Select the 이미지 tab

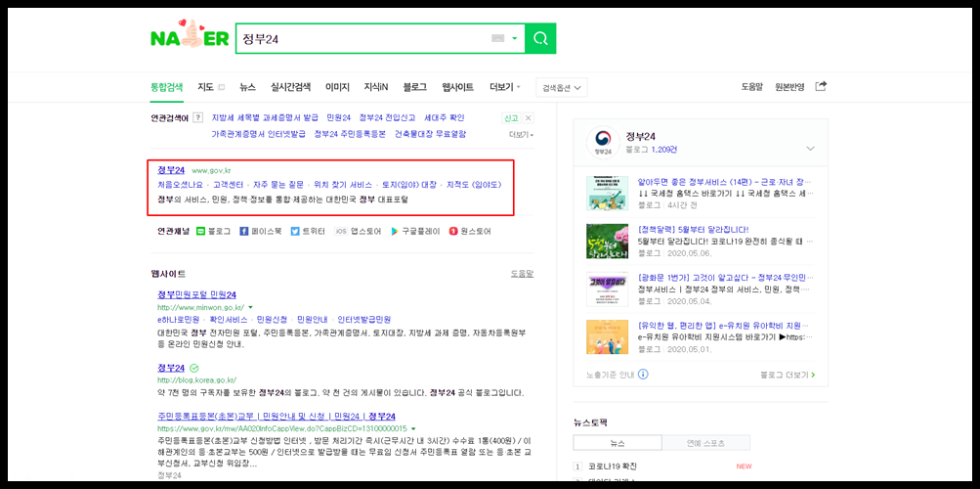[337, 87]
